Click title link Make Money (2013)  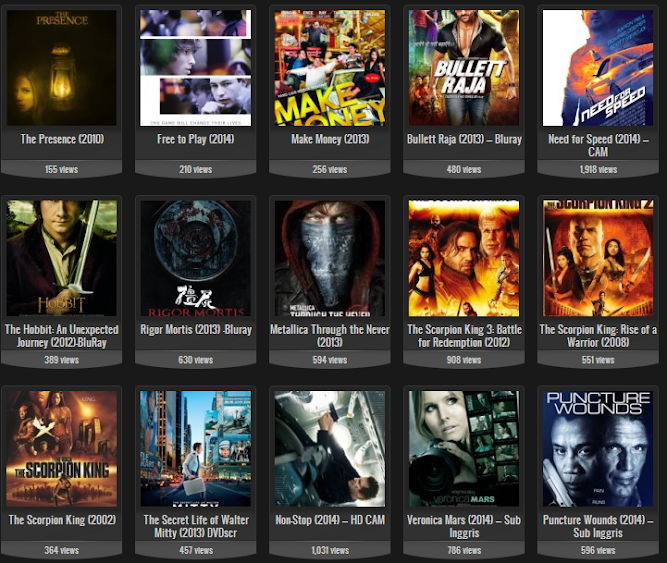pos(330,139)
